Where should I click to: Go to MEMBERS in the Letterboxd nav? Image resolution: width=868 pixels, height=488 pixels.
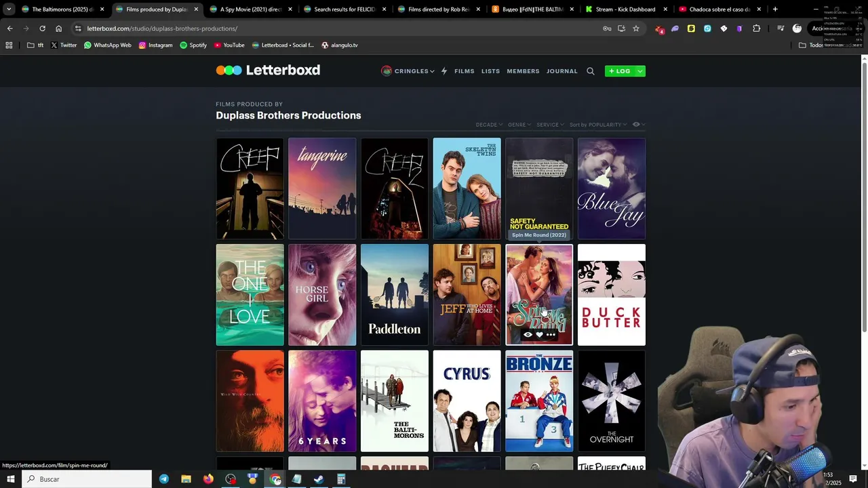coord(523,71)
